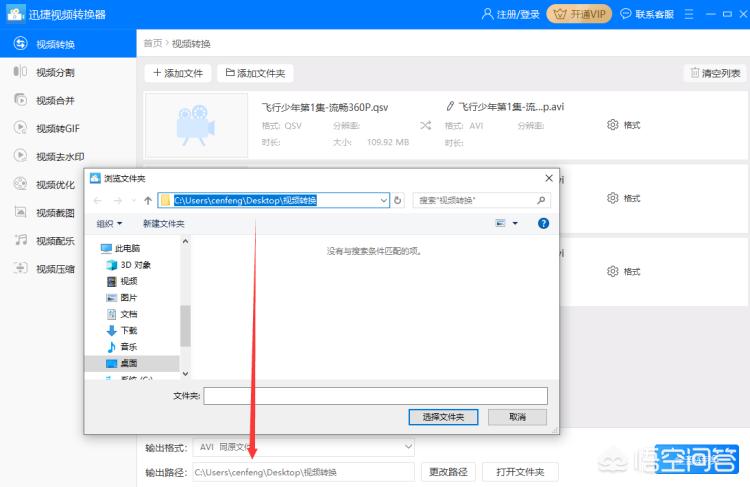
Task: Click the 输出路径 path field
Action: click(304, 472)
